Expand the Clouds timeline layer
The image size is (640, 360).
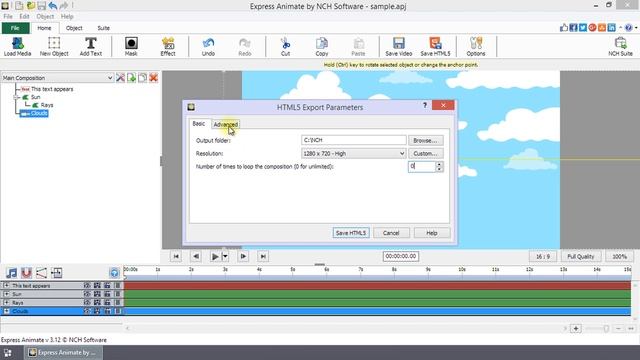(7, 311)
